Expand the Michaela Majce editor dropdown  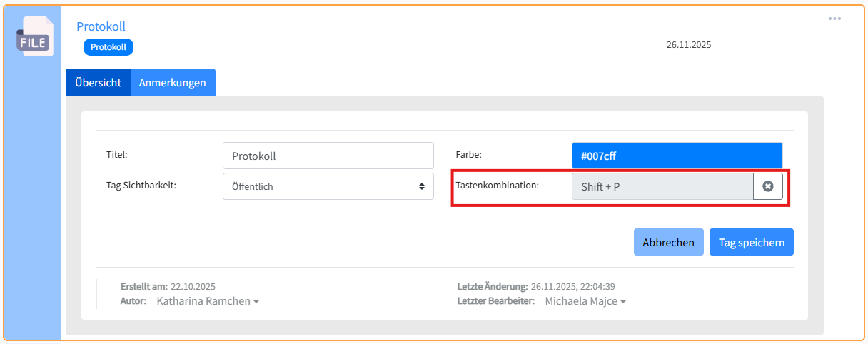[585, 301]
